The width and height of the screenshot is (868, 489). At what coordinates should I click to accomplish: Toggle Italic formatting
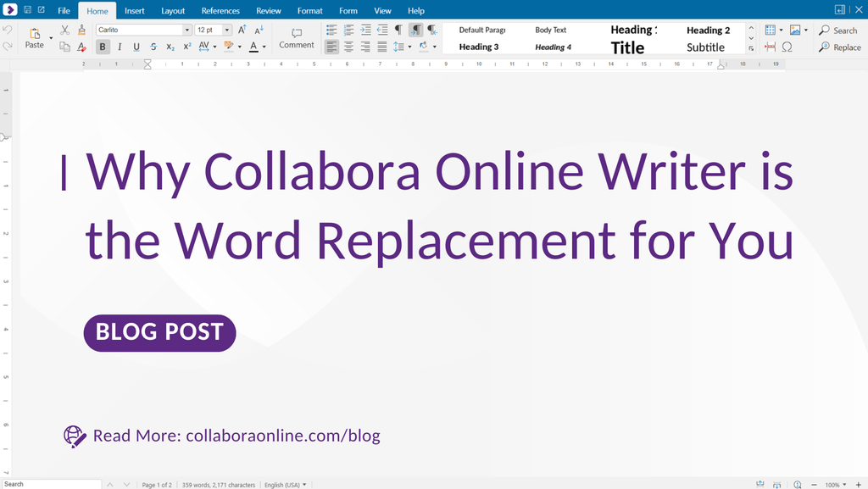click(120, 47)
